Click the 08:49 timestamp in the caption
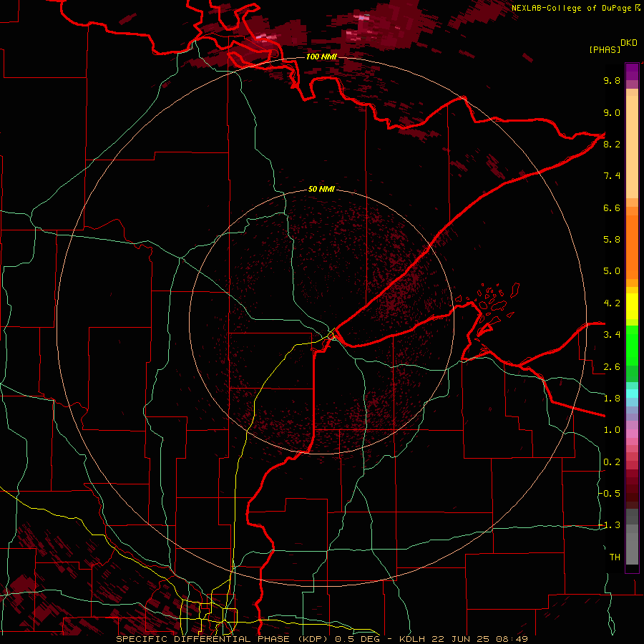 [513, 639]
